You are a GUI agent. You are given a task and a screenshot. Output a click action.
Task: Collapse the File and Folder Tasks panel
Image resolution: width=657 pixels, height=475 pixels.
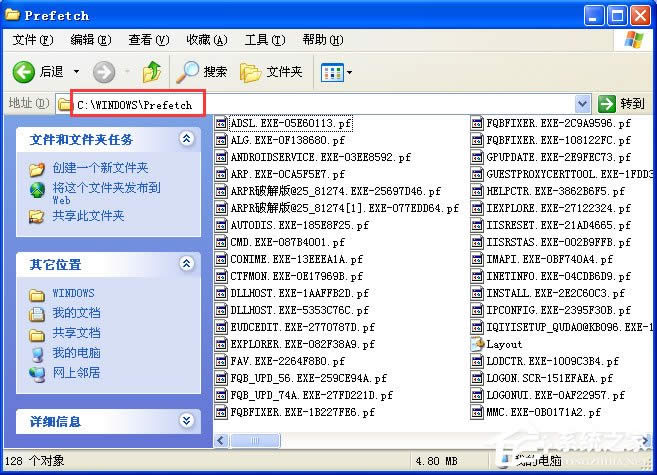click(185, 139)
